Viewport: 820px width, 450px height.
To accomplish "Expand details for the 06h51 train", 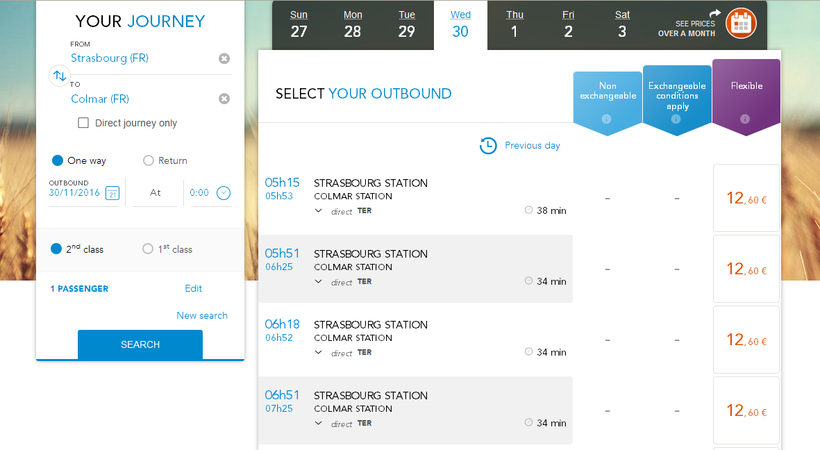I will pyautogui.click(x=318, y=423).
